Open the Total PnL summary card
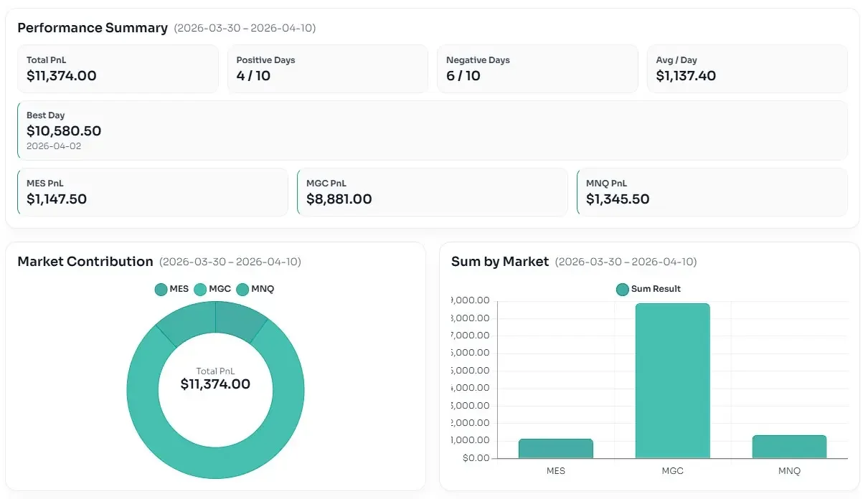The image size is (868, 499). coord(118,69)
